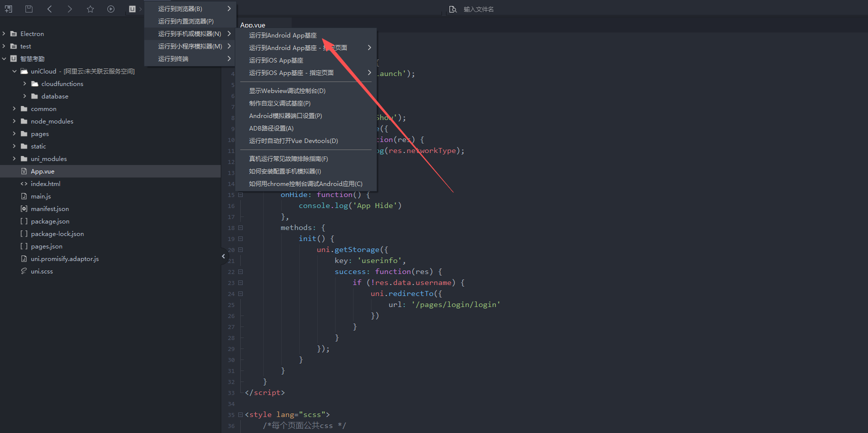Go back with the left arrow icon
Screen dimensions: 868x433
[x=49, y=9]
